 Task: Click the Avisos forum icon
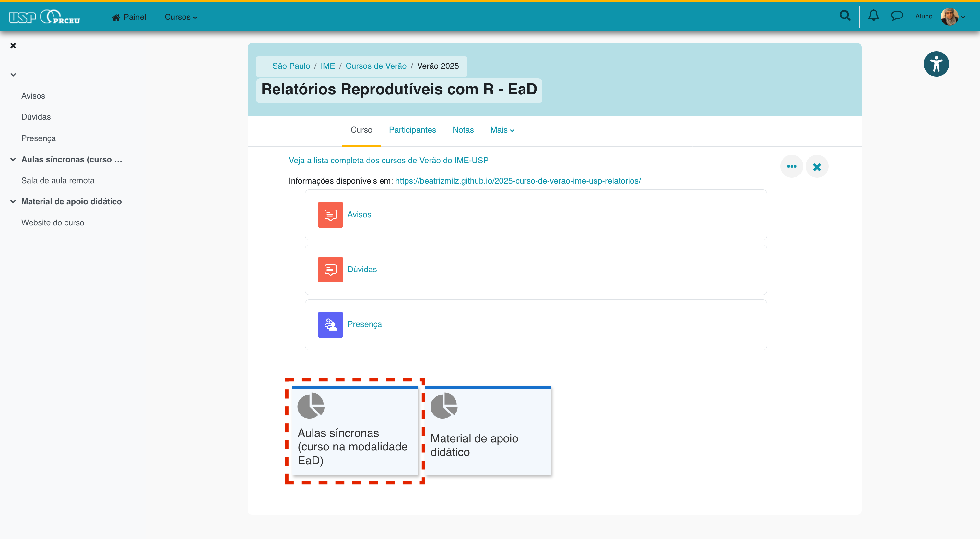pyautogui.click(x=330, y=215)
